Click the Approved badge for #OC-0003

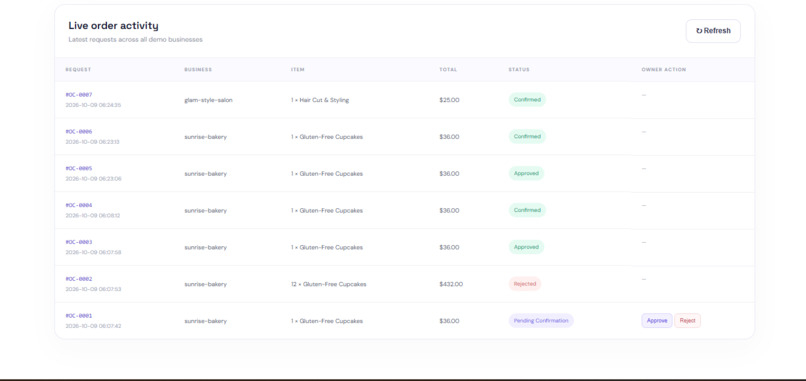click(x=526, y=247)
